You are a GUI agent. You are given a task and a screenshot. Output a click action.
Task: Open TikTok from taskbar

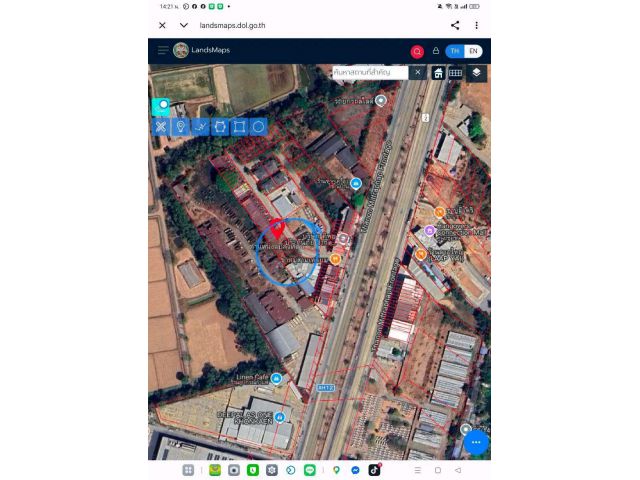pyautogui.click(x=375, y=470)
